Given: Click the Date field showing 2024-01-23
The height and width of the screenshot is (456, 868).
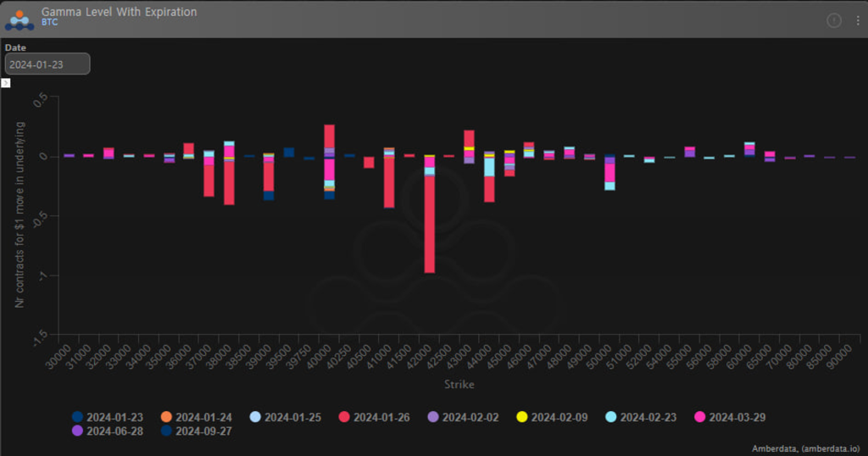Looking at the screenshot, I should (47, 64).
